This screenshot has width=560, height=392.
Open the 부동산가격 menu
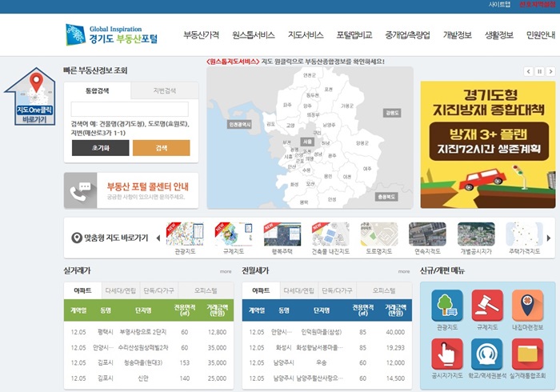coord(201,35)
